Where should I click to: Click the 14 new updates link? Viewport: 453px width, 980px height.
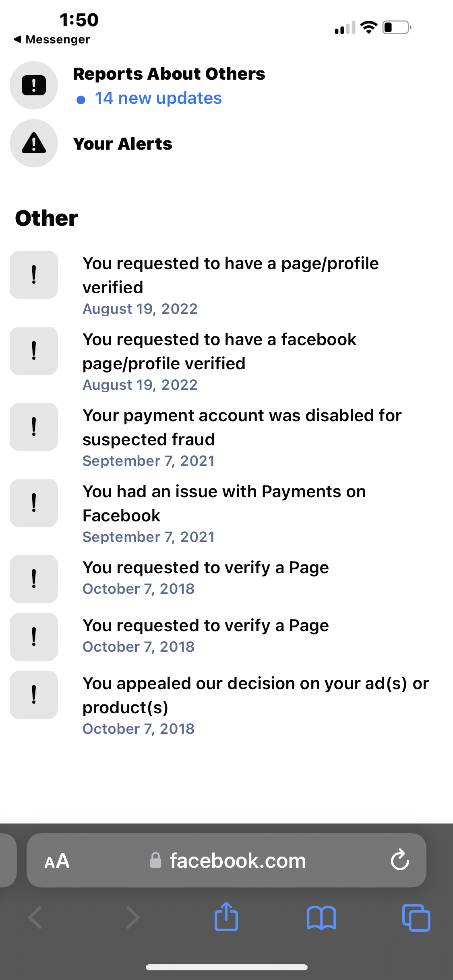157,98
